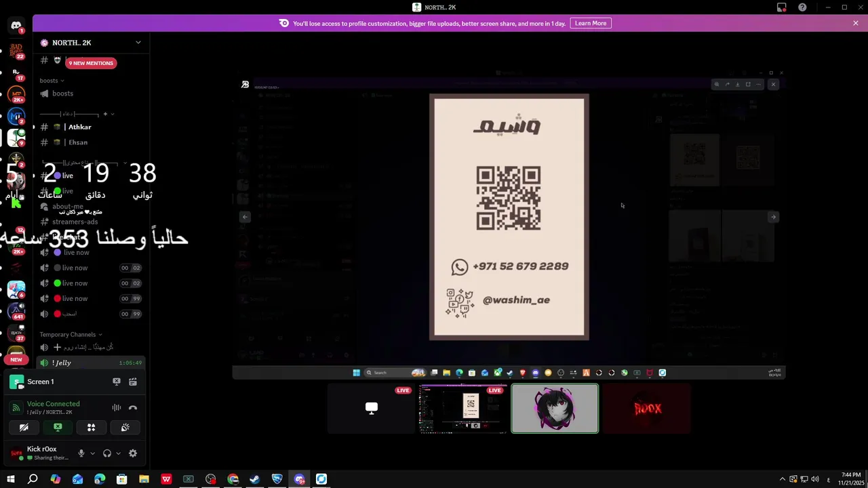
Task: Expand NORTH.. 2K server menu
Action: coord(138,42)
